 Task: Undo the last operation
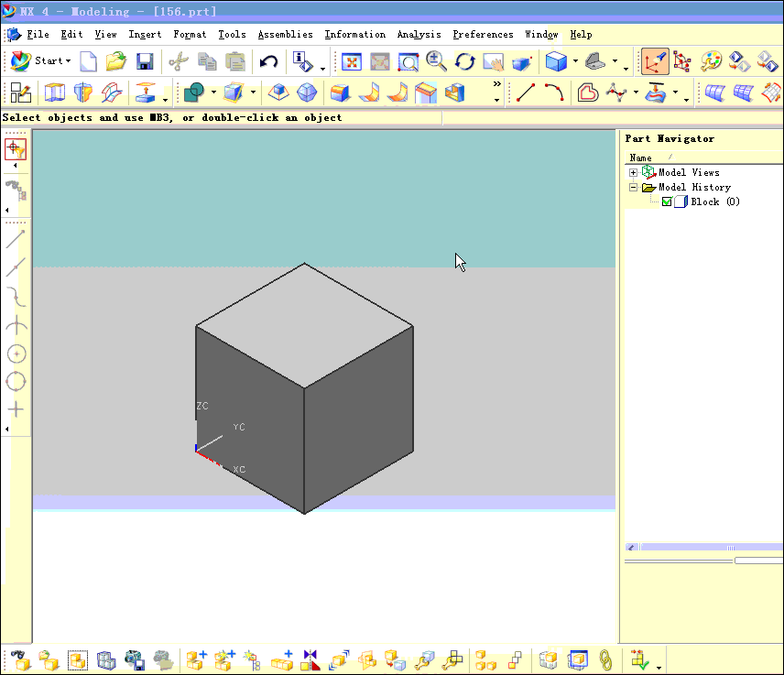(267, 61)
